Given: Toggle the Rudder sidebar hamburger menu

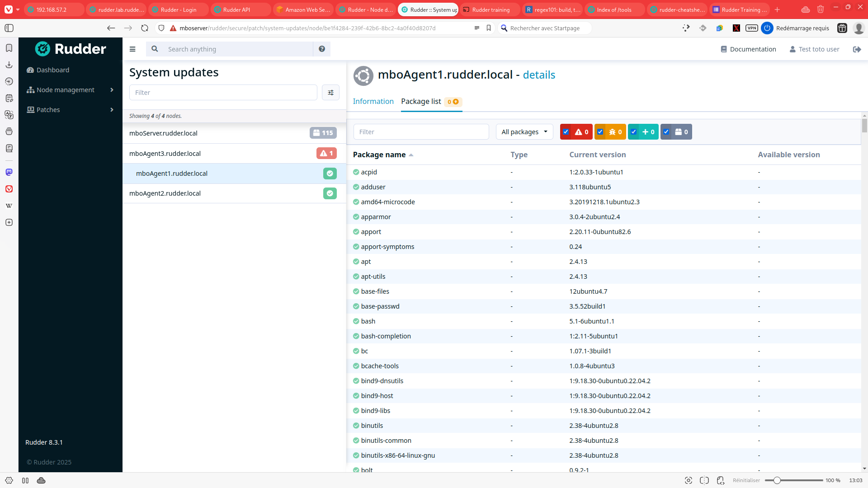Looking at the screenshot, I should pyautogui.click(x=132, y=49).
